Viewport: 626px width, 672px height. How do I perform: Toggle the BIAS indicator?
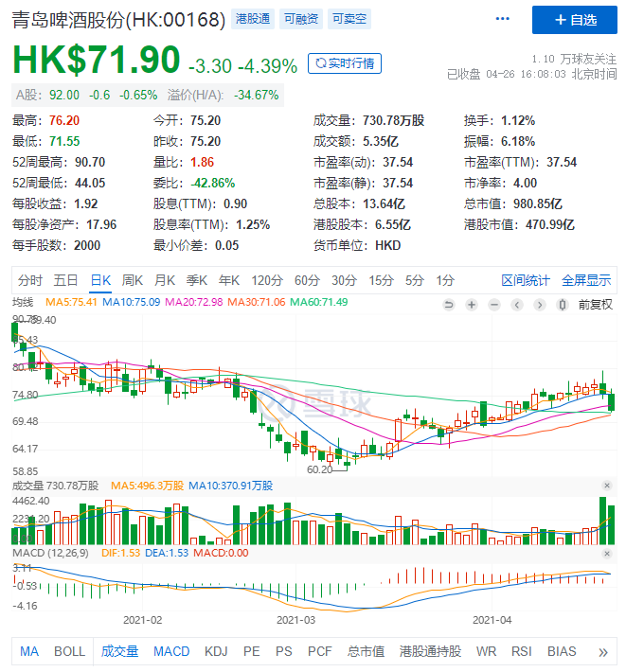click(x=562, y=651)
